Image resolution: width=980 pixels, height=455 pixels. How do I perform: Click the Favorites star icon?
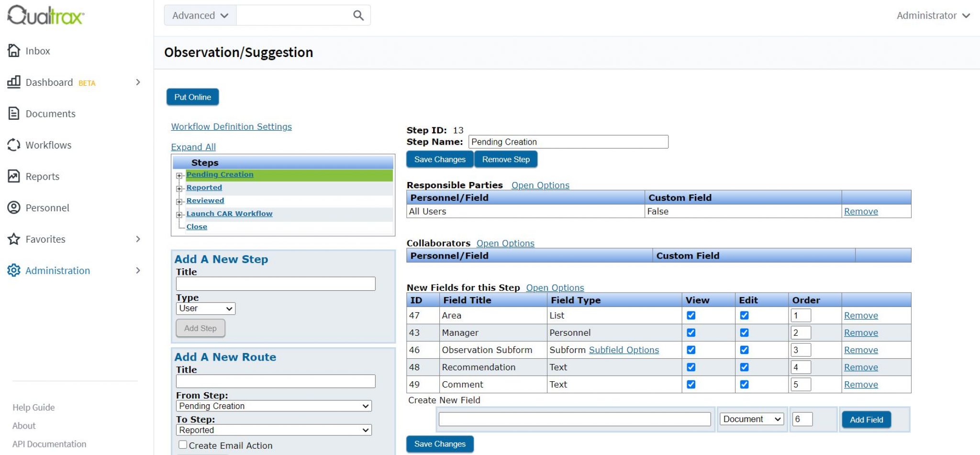tap(13, 239)
